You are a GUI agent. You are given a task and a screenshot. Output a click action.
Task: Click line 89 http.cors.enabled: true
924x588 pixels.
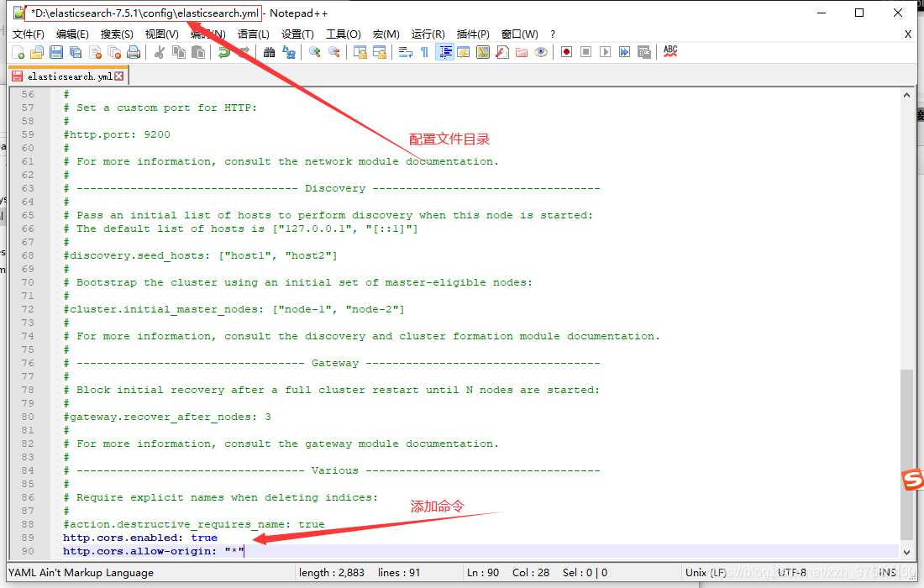(x=140, y=538)
